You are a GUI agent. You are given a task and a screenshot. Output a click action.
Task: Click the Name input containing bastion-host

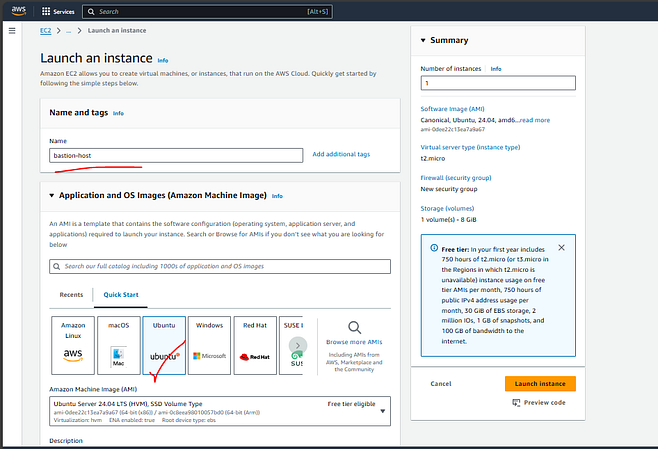pyautogui.click(x=176, y=155)
